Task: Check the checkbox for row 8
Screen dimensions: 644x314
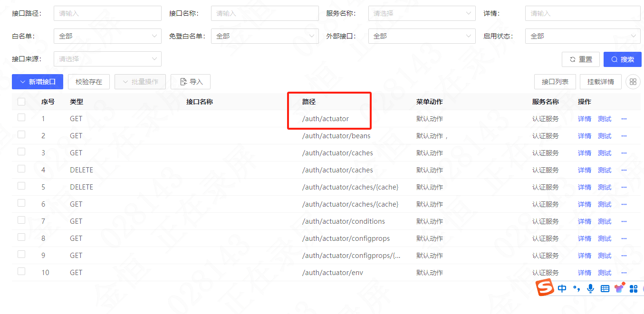Action: (x=21, y=237)
